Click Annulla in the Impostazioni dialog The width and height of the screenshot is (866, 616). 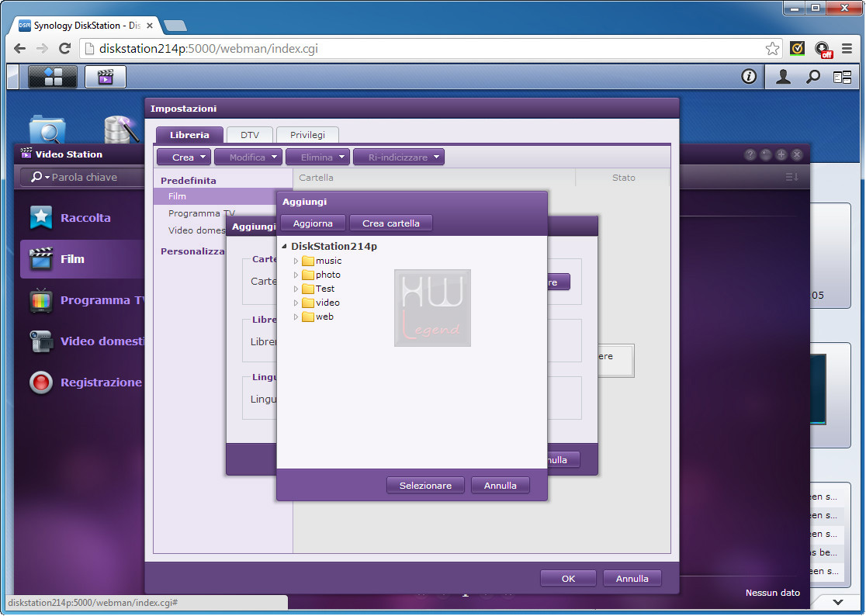(632, 579)
